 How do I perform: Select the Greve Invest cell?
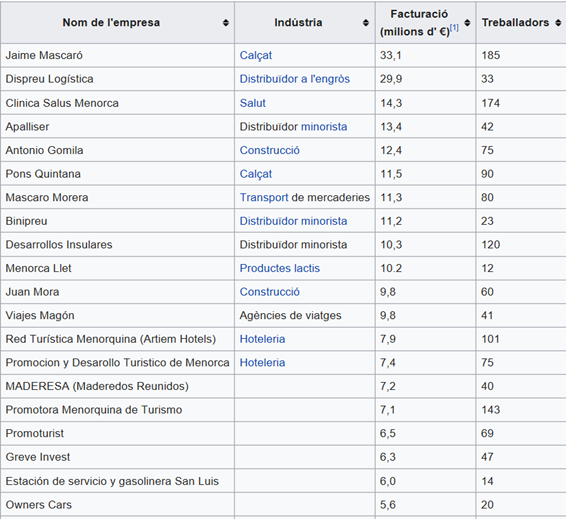point(117,457)
